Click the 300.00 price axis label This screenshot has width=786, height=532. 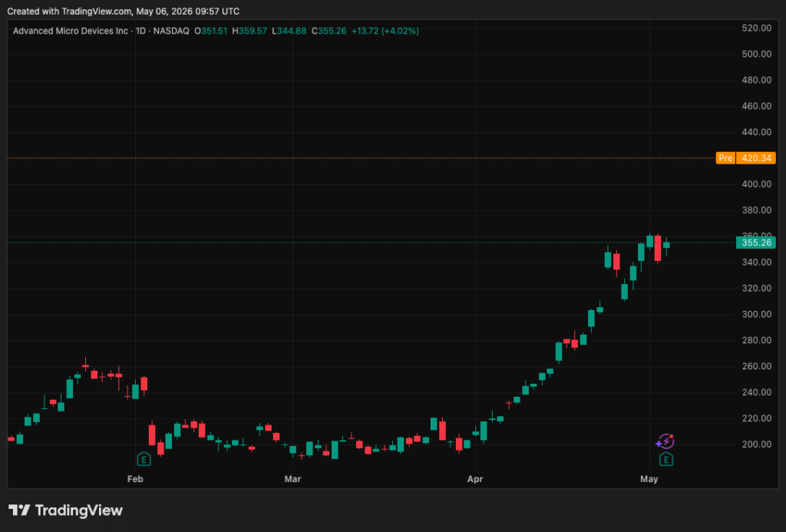pyautogui.click(x=756, y=315)
